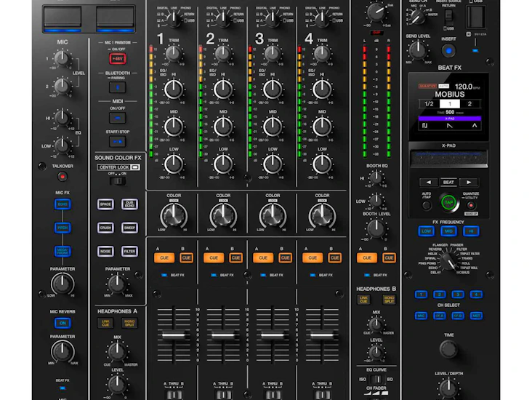
Task: Enable the NOISE sound color effect
Action: click(x=105, y=252)
